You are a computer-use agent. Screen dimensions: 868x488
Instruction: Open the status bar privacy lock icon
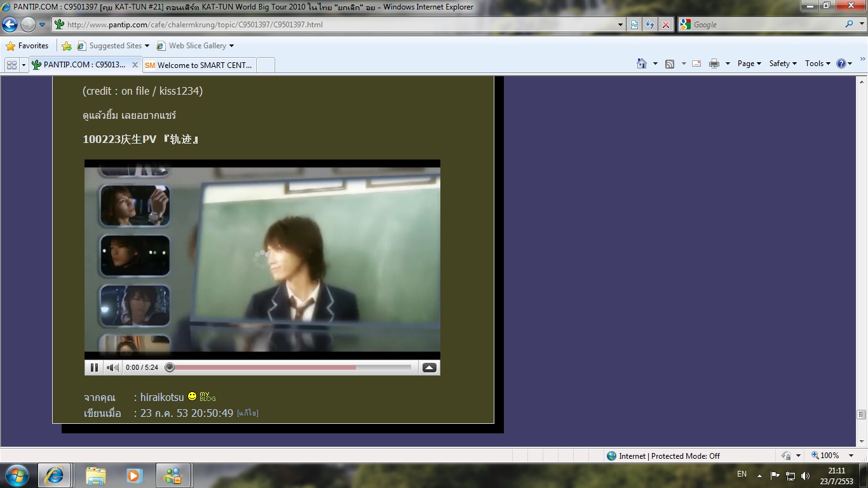[x=787, y=456]
